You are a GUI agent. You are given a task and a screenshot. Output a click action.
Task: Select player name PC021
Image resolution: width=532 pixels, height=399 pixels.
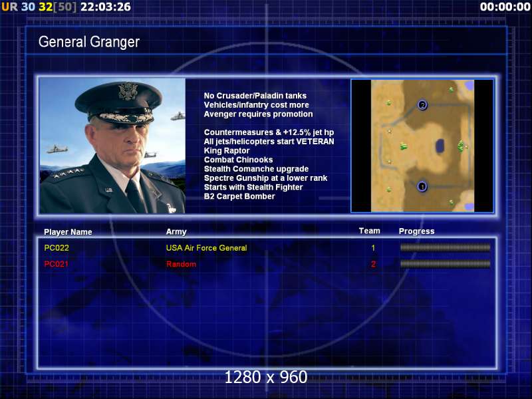[x=57, y=264]
